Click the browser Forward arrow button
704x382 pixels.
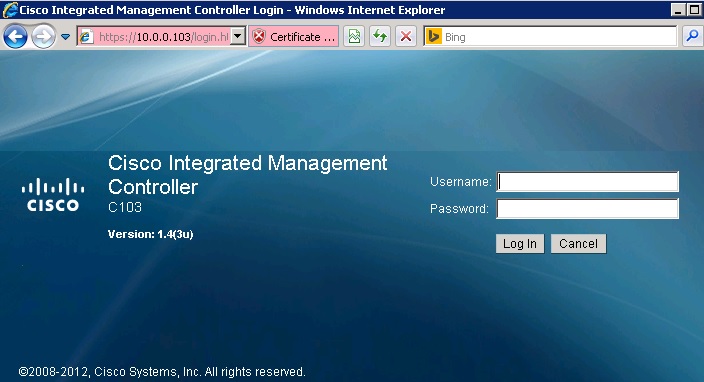(43, 37)
